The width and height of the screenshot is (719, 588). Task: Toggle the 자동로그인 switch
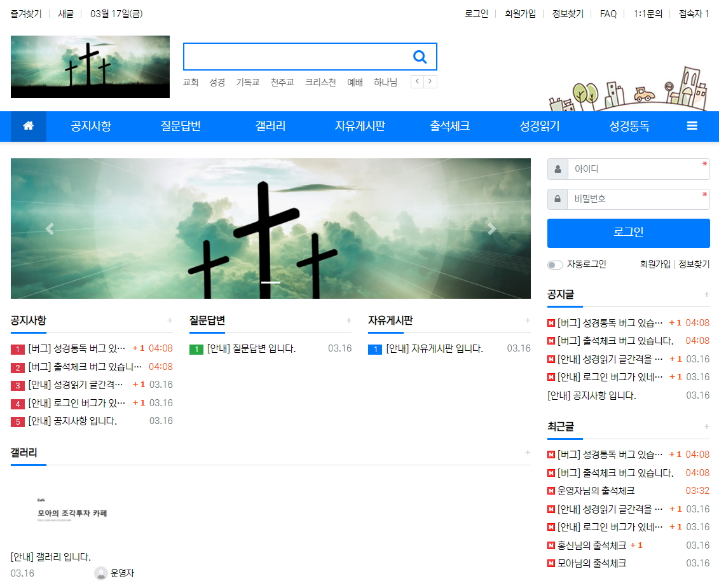click(x=555, y=264)
